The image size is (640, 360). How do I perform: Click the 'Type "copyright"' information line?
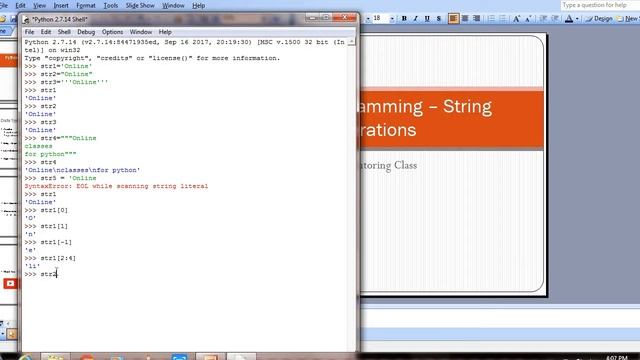(152, 58)
